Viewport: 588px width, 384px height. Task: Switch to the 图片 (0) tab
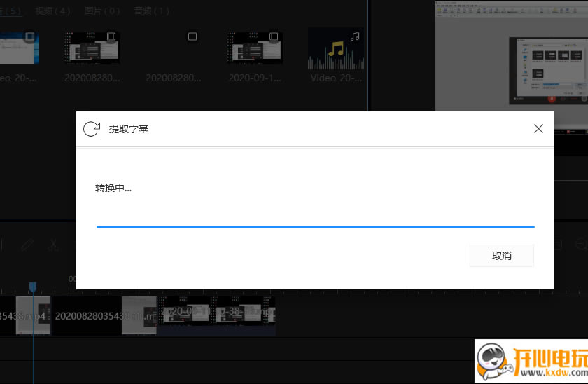[102, 11]
